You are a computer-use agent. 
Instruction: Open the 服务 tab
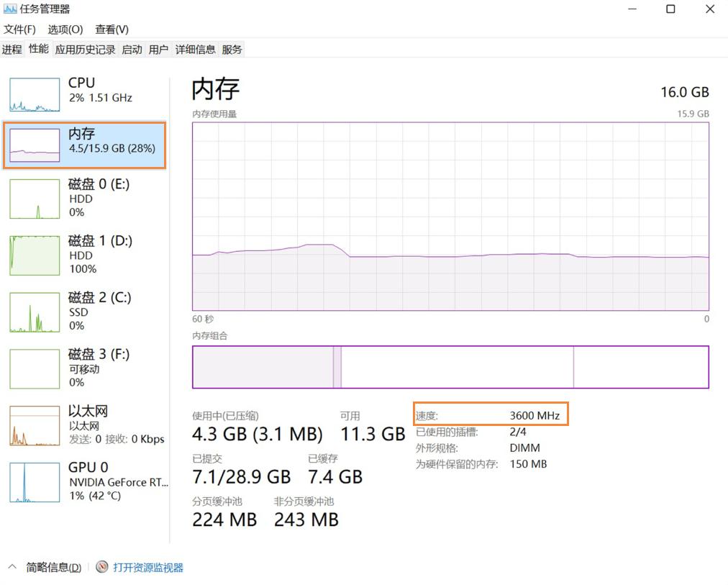point(232,50)
